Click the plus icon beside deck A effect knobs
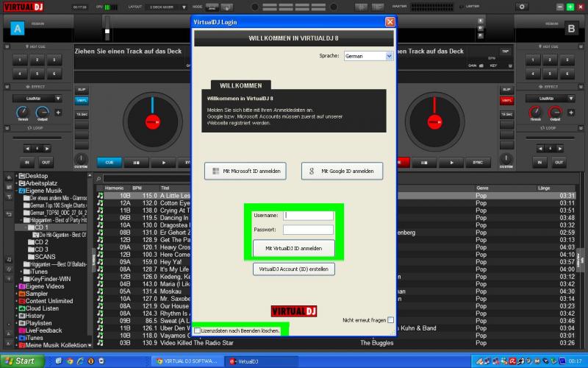Screen dimensions: 588x368 (57, 113)
